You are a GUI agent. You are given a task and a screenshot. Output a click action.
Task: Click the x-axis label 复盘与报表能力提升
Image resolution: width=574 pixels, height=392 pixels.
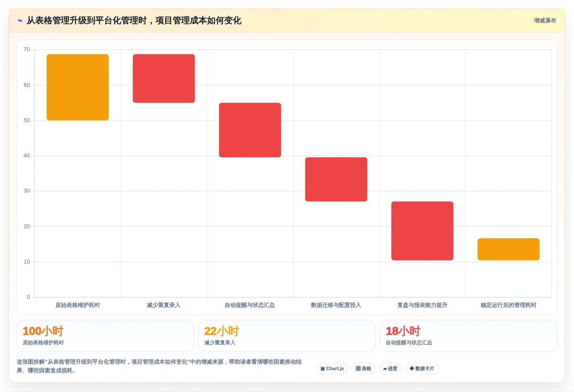click(422, 305)
